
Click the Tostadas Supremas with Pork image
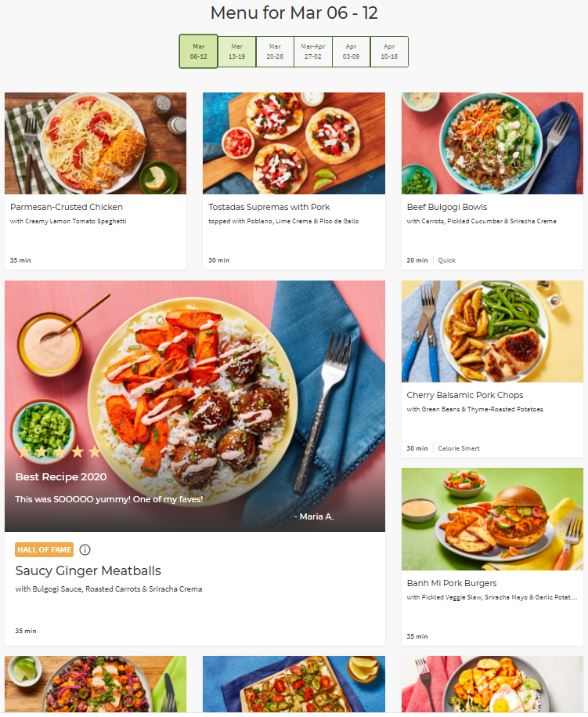click(x=294, y=143)
